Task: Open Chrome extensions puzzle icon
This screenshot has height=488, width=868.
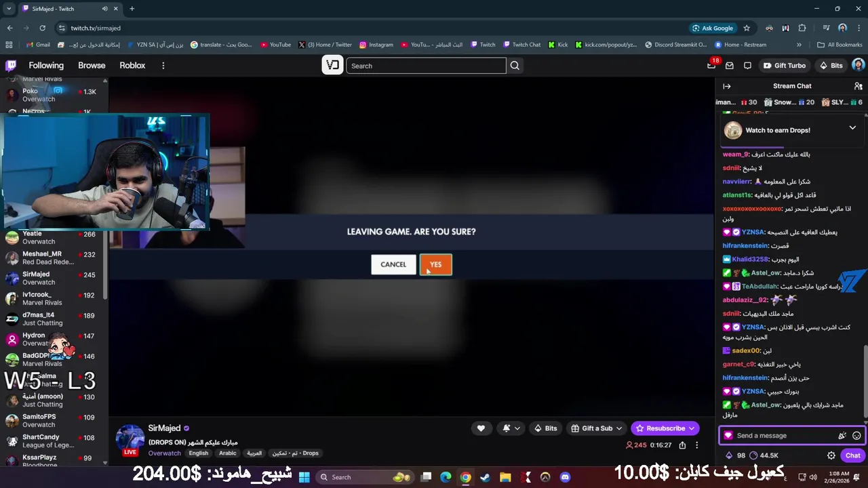Action: (802, 28)
